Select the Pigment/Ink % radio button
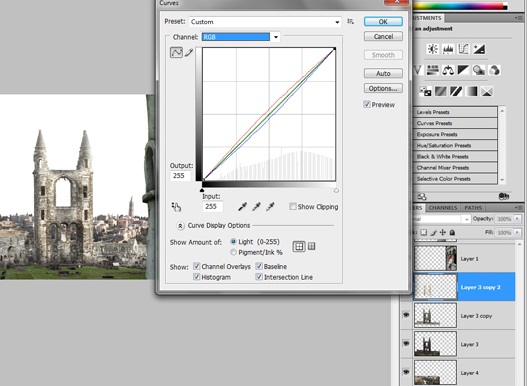Viewport: 527px width, 386px height. click(233, 252)
